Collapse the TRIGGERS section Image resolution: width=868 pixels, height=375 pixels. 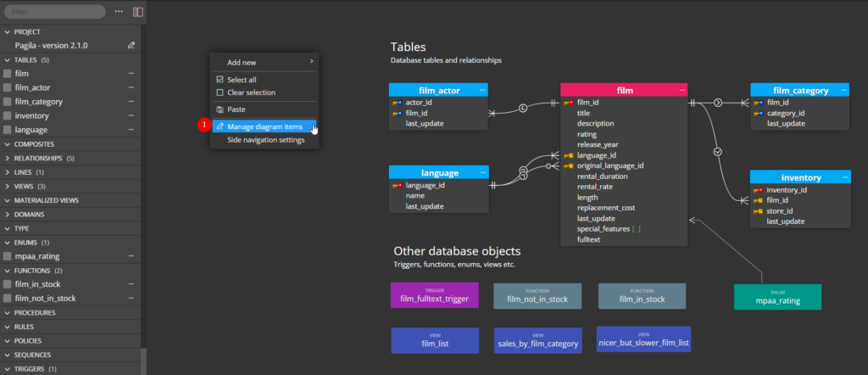tap(8, 369)
